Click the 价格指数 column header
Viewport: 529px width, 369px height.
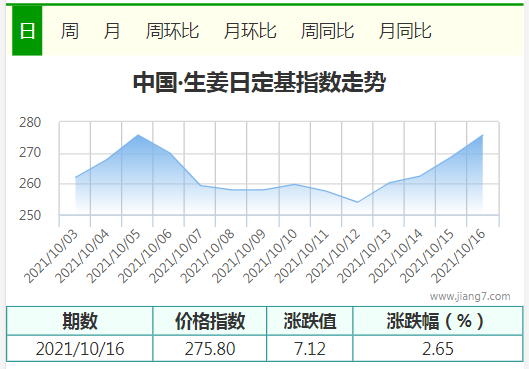coord(210,321)
